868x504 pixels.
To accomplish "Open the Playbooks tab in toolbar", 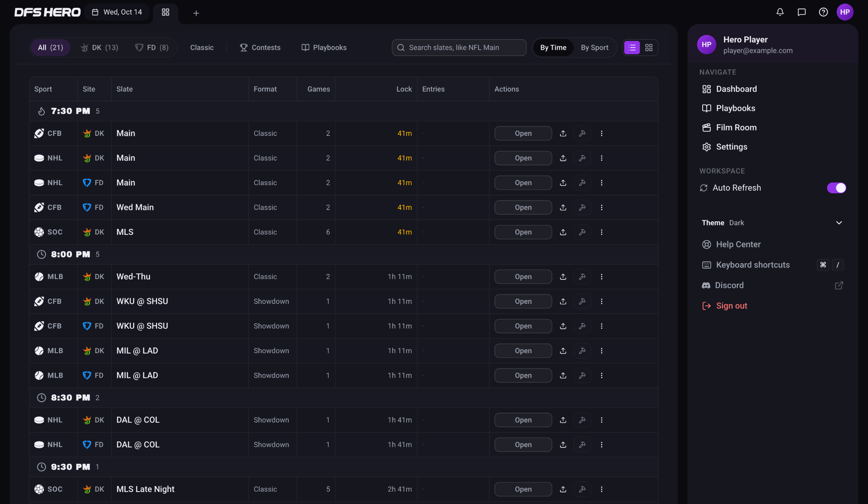I will click(x=324, y=48).
